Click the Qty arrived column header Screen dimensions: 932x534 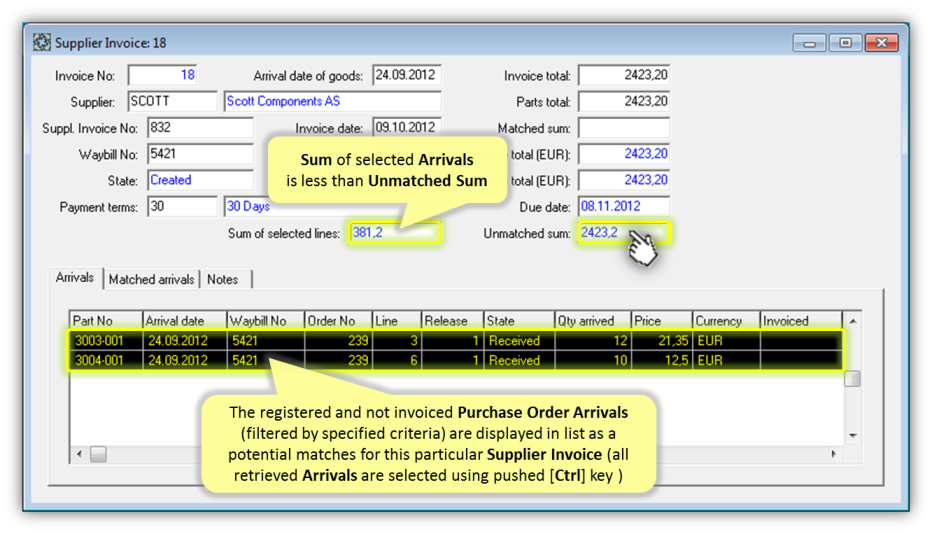pos(592,321)
